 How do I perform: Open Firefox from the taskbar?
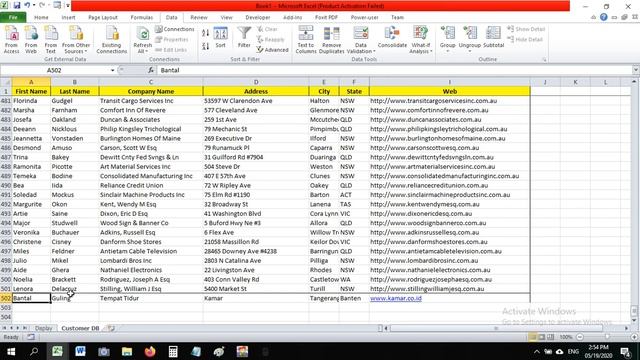click(x=150, y=351)
